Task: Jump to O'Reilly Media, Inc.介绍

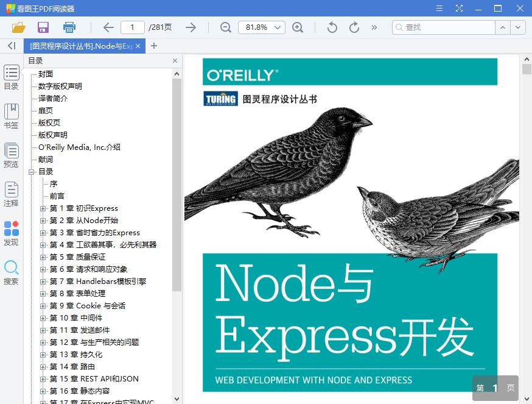Action: click(x=79, y=147)
